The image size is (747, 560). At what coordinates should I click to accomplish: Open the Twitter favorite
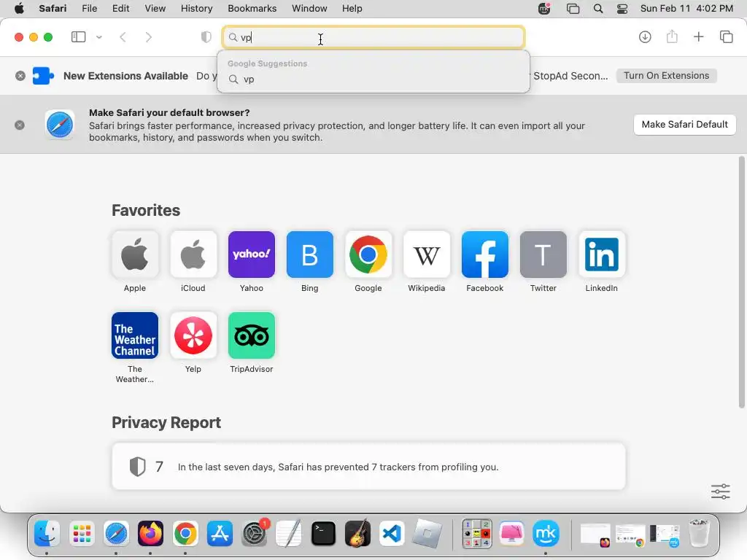point(543,254)
